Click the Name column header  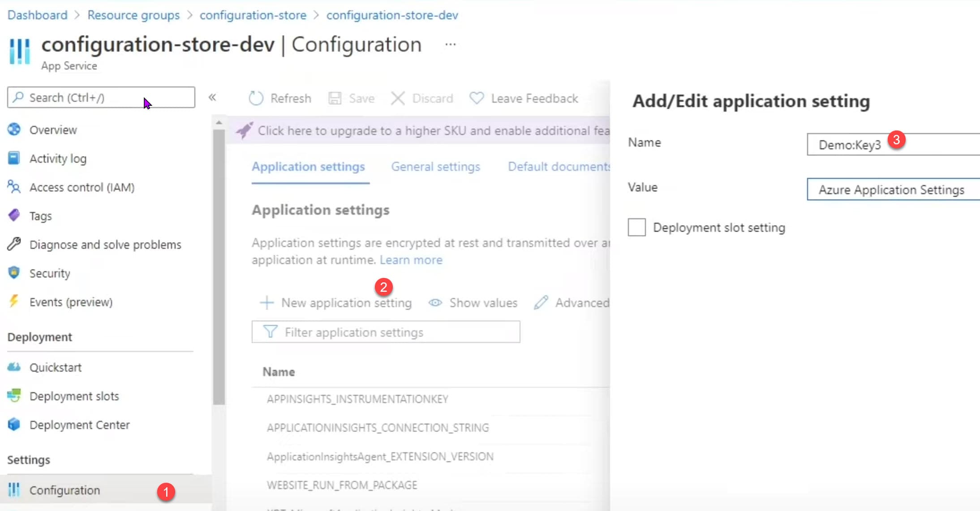(x=279, y=372)
